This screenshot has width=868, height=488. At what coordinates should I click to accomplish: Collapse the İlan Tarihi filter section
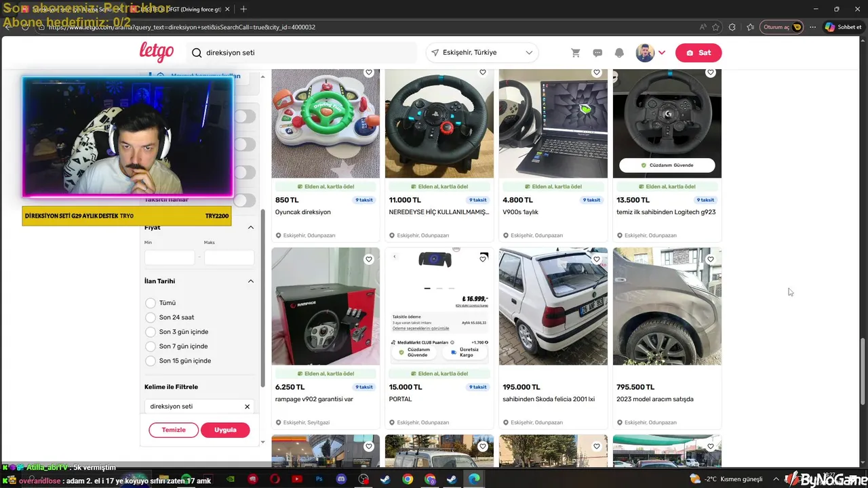tap(250, 281)
